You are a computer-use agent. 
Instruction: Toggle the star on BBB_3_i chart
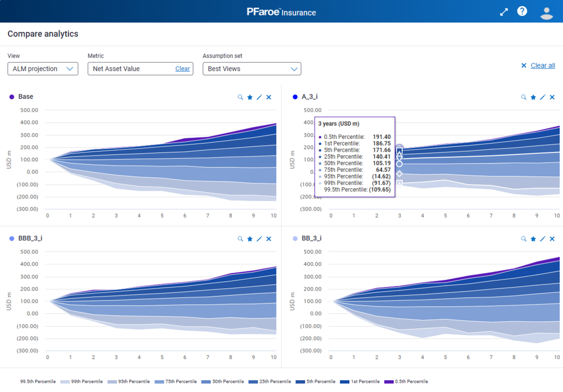point(250,239)
